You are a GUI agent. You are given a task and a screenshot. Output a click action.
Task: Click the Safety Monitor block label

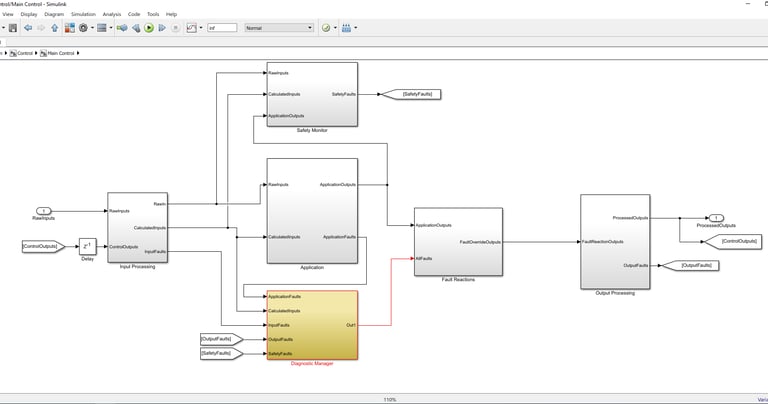tap(312, 130)
